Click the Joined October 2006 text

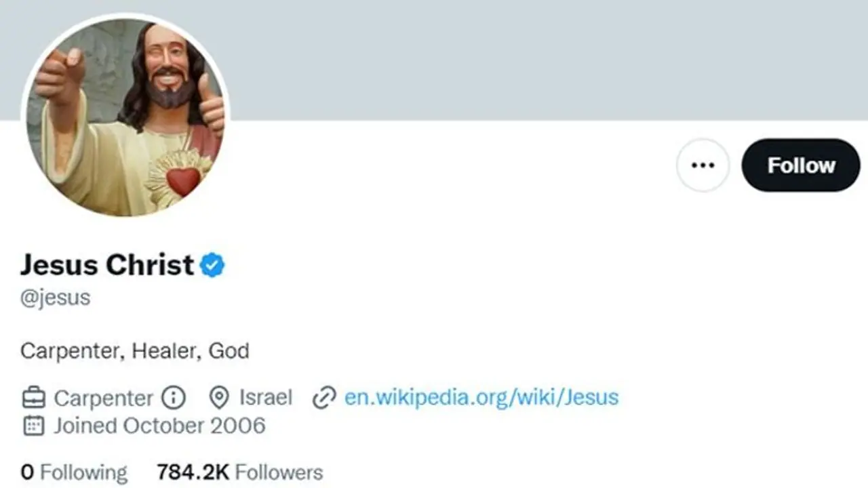coord(159,426)
